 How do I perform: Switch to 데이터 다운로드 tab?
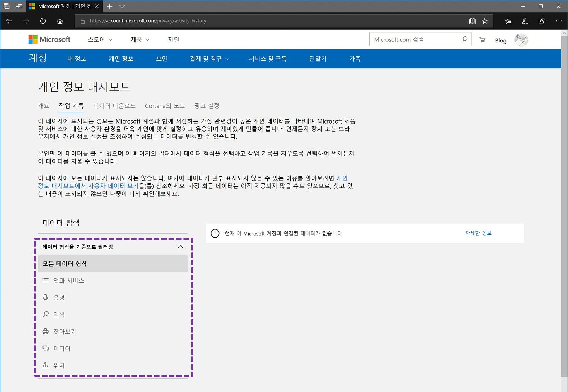(114, 105)
